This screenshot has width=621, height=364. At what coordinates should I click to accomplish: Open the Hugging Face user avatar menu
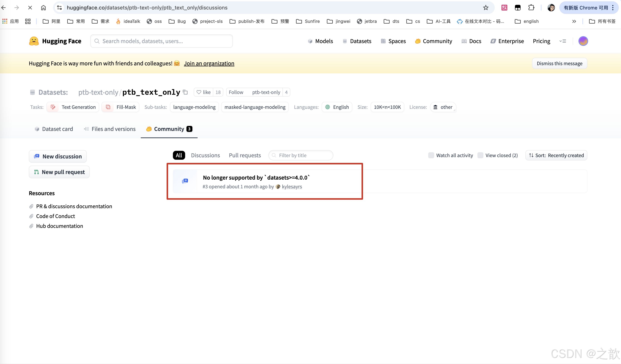pos(583,41)
